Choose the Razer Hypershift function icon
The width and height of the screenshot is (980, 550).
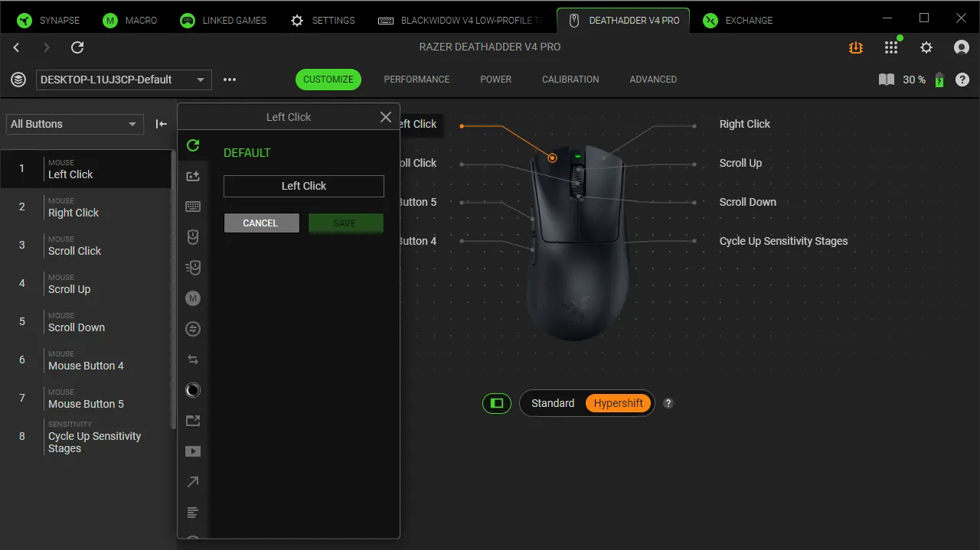click(193, 390)
